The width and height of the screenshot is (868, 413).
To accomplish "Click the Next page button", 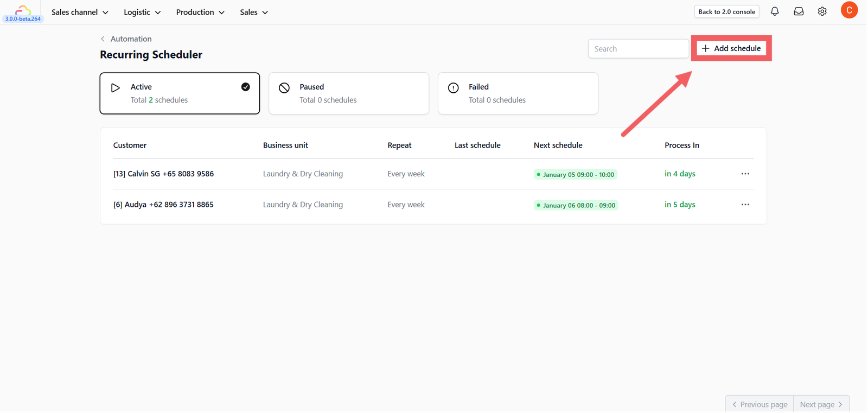I will [x=822, y=404].
